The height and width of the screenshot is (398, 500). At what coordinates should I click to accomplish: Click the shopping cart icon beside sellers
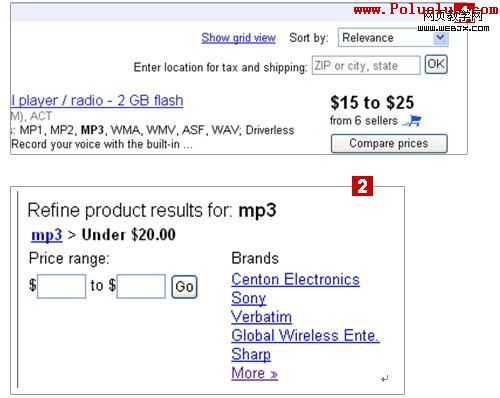pyautogui.click(x=412, y=121)
